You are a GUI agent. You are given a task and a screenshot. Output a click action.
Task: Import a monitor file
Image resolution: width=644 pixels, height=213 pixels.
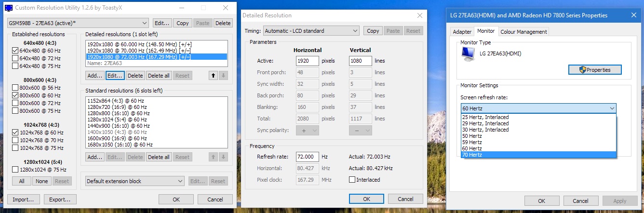pyautogui.click(x=24, y=199)
